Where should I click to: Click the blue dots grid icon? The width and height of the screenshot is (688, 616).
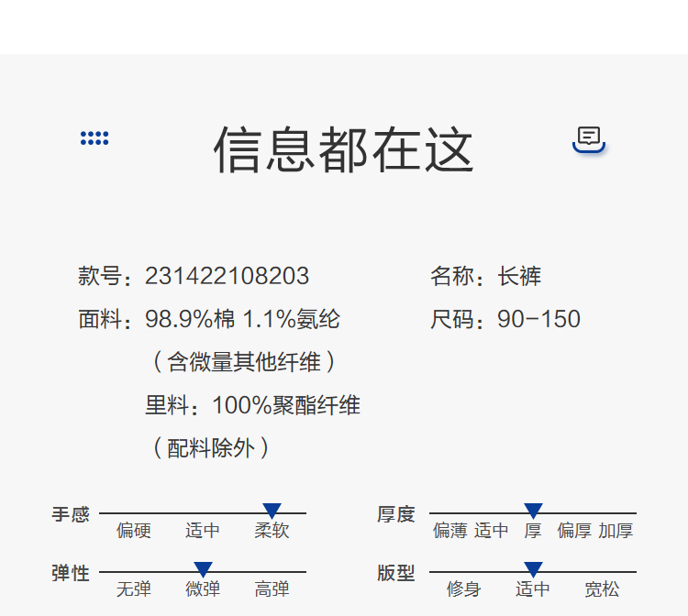pos(94,138)
